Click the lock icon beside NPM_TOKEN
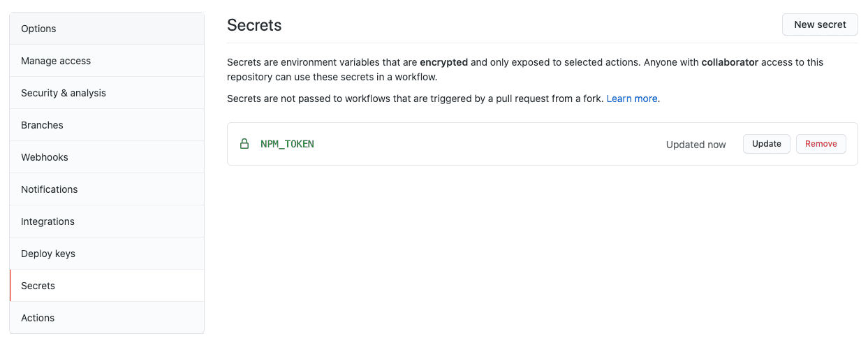The height and width of the screenshot is (343, 868). click(x=244, y=144)
